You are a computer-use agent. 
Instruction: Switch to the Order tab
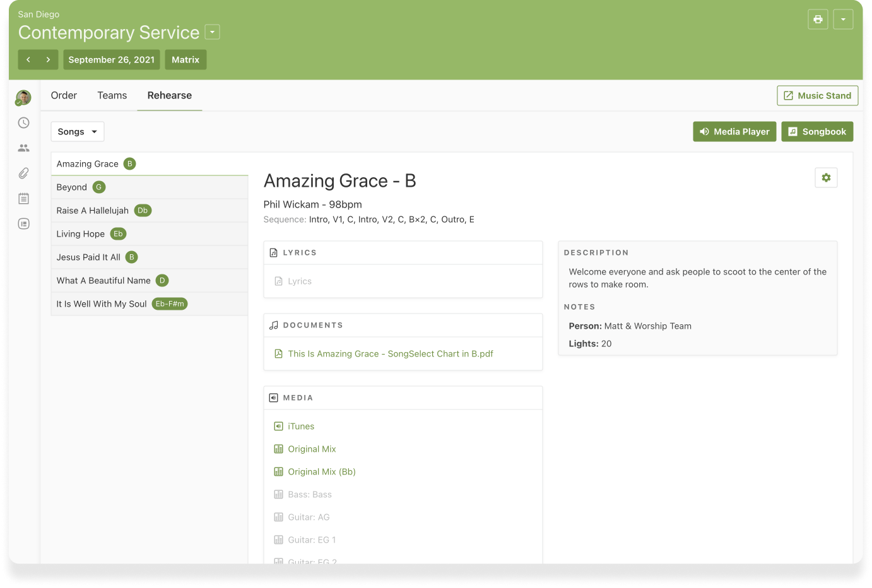(x=64, y=95)
